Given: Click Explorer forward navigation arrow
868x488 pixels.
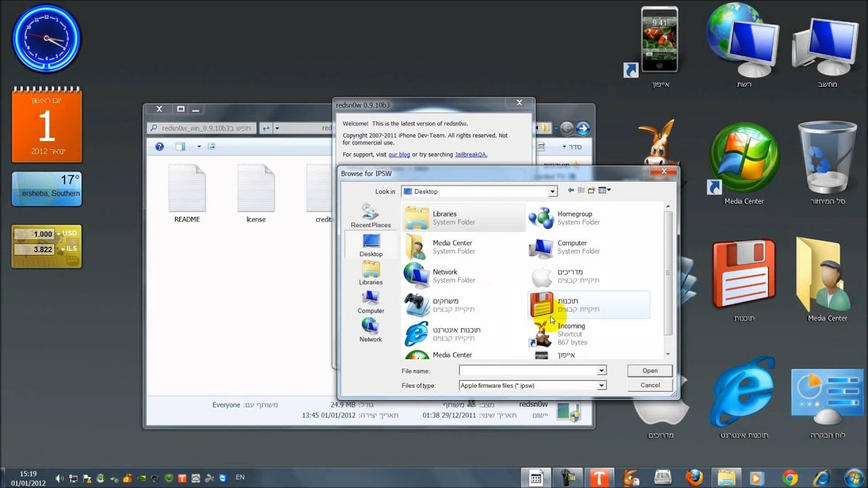Looking at the screenshot, I should pos(583,128).
